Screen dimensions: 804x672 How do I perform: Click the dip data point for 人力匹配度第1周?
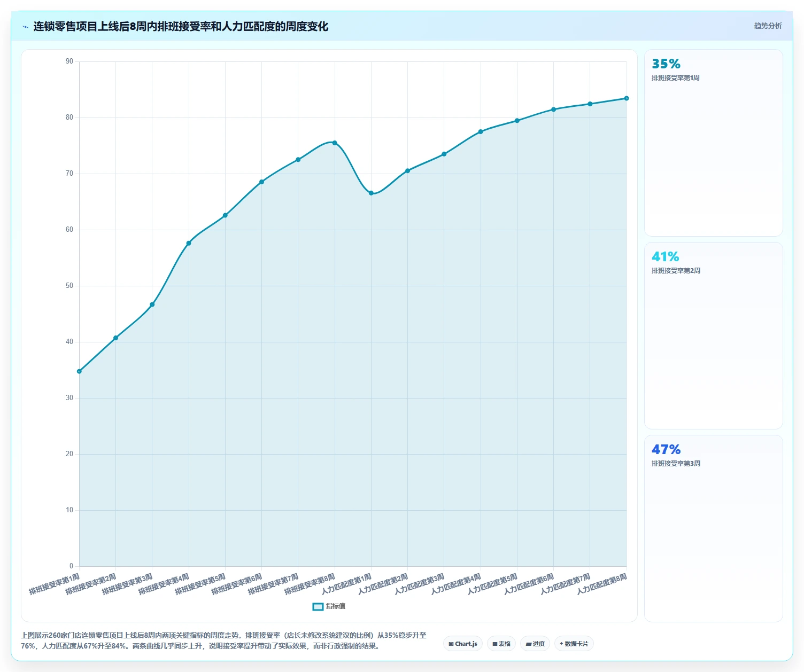371,193
